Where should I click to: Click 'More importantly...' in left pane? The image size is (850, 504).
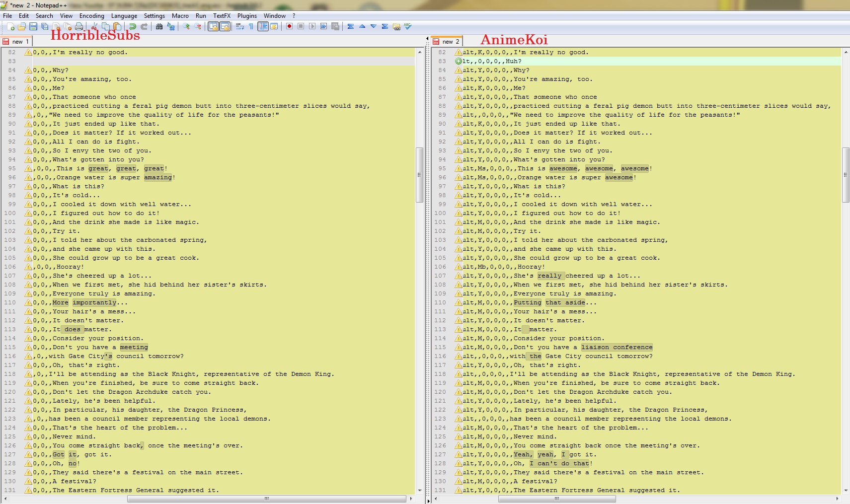(x=90, y=302)
